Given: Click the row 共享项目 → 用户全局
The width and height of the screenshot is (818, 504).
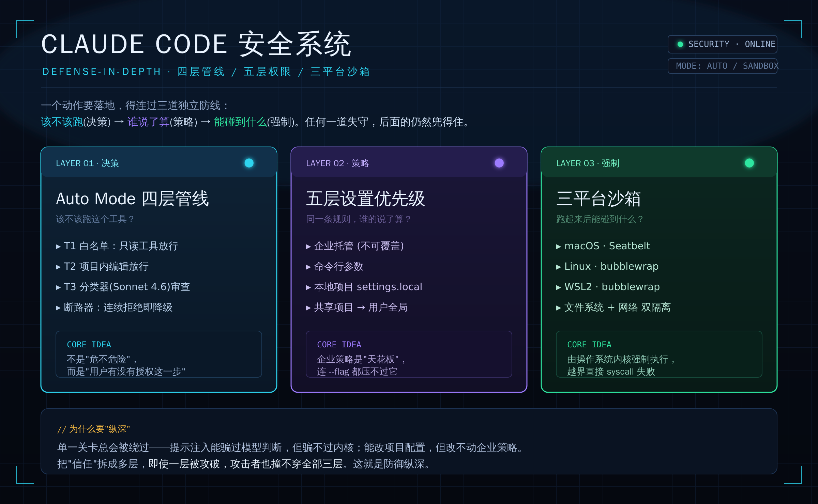Looking at the screenshot, I should (357, 308).
